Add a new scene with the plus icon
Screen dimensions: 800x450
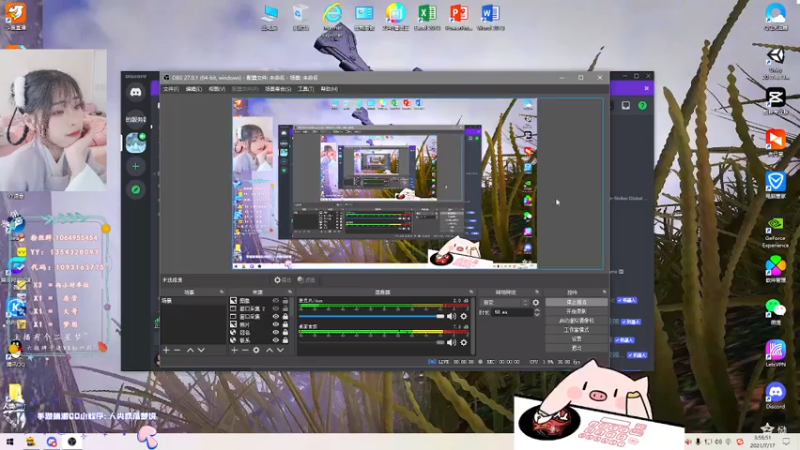[166, 350]
